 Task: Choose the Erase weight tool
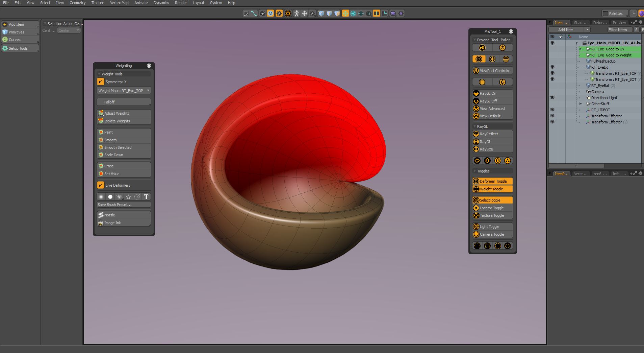124,166
